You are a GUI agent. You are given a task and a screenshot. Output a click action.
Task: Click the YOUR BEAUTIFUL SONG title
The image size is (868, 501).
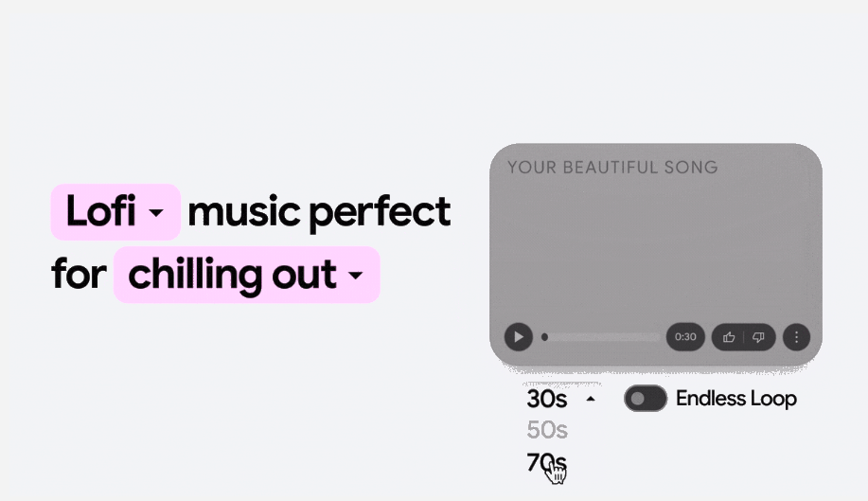coord(612,168)
